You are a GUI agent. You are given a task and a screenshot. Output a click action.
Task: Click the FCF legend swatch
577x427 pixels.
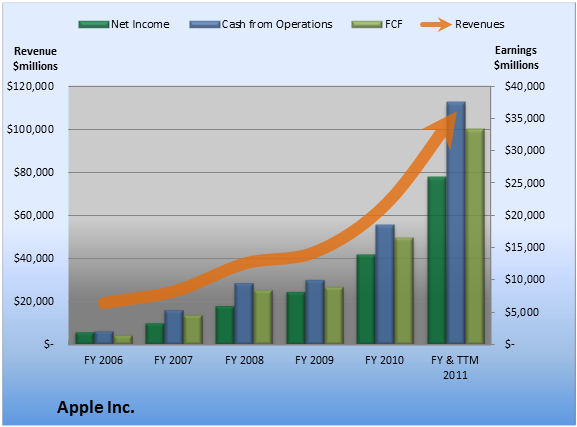(x=367, y=25)
